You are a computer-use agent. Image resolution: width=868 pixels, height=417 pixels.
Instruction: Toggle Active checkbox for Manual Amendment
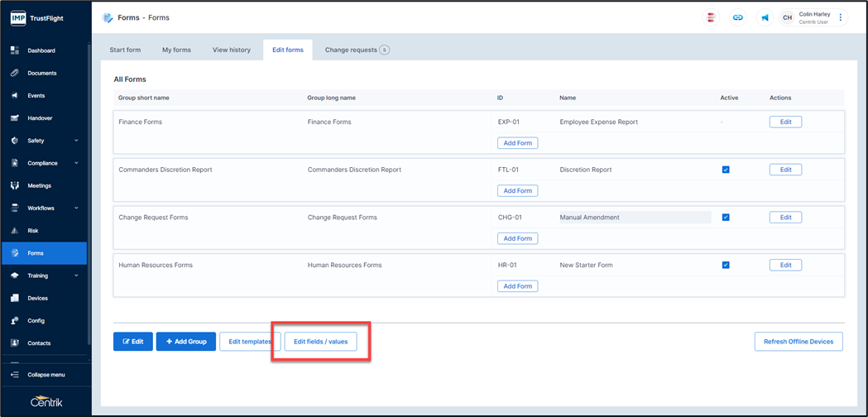[726, 218]
